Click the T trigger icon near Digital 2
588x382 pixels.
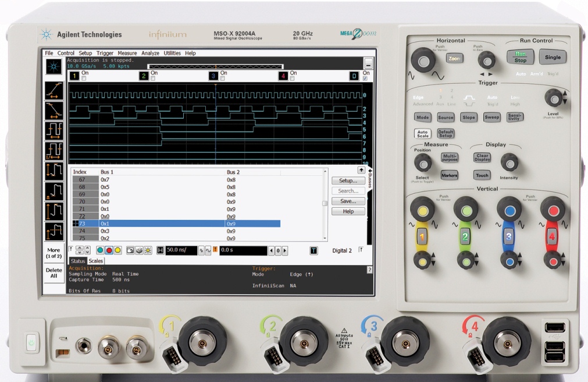[x=314, y=250]
